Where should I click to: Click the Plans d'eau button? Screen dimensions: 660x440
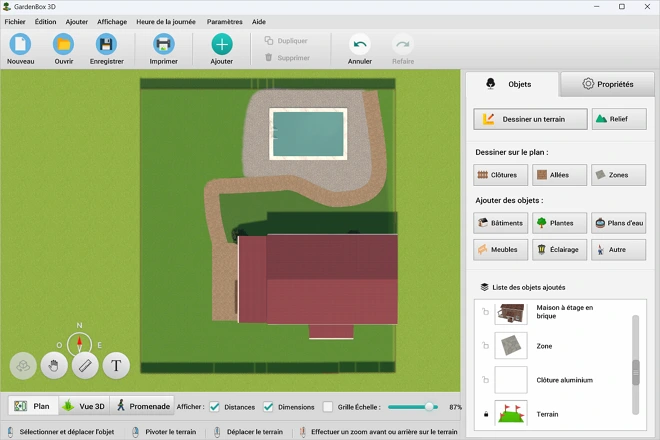tap(618, 223)
